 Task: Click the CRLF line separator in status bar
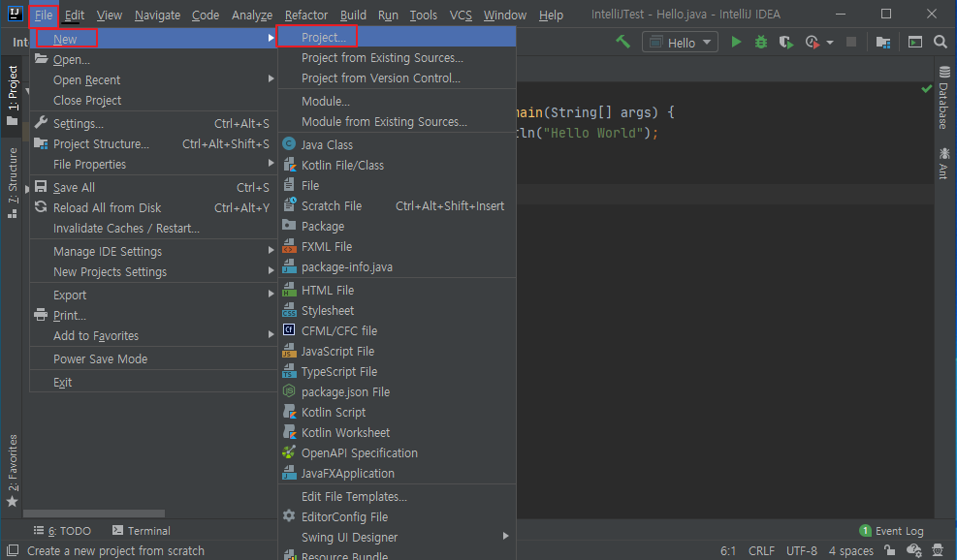(x=761, y=550)
